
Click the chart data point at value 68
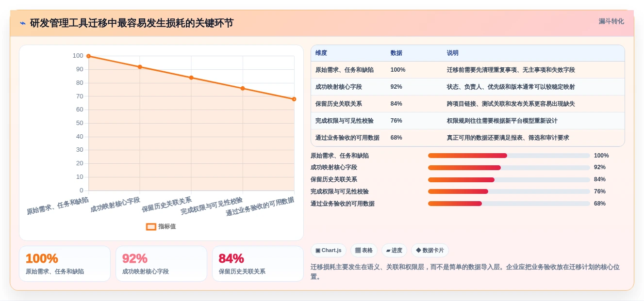click(x=294, y=99)
